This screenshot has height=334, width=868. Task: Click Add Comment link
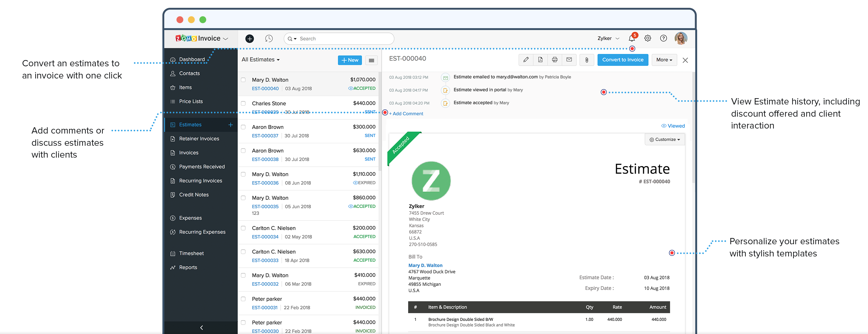406,114
